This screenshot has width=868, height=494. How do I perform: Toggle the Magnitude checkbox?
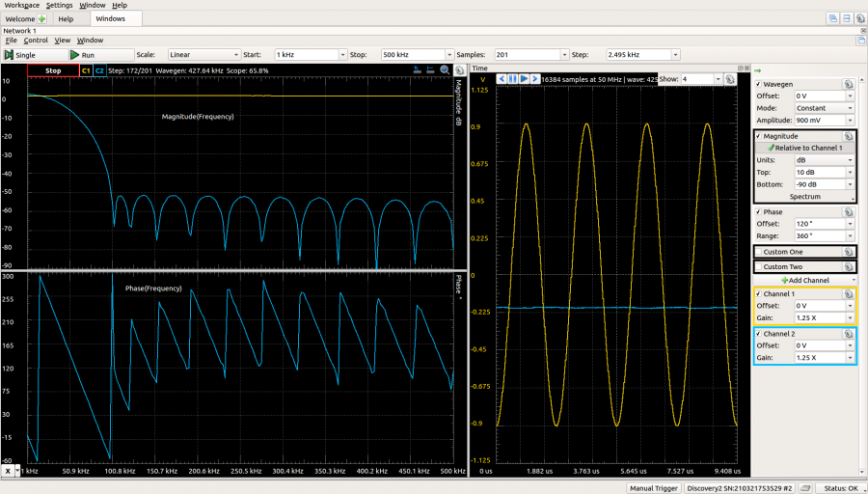tap(758, 136)
